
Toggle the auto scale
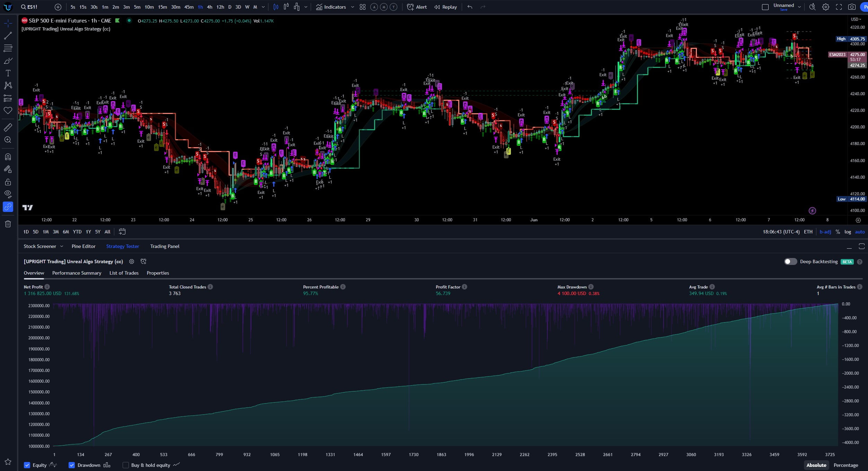point(860,232)
